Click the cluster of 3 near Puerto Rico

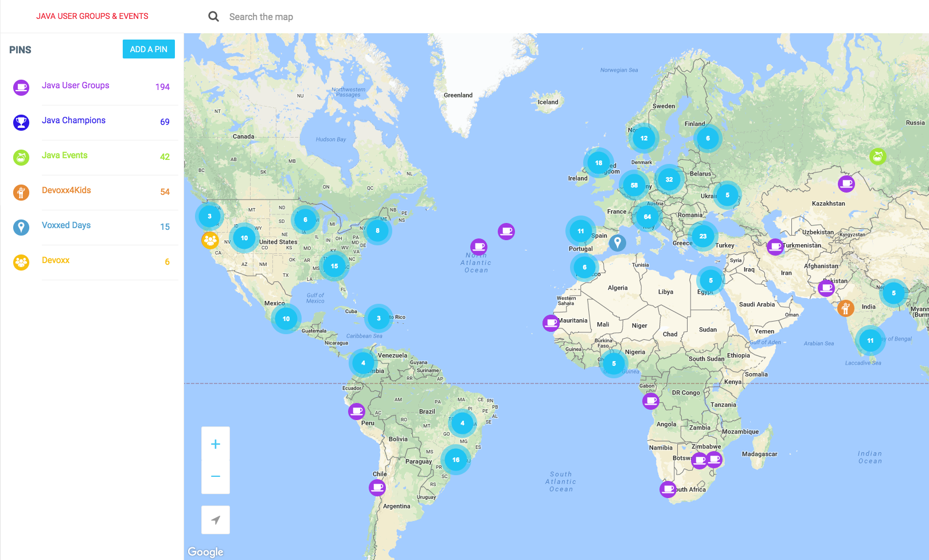378,318
